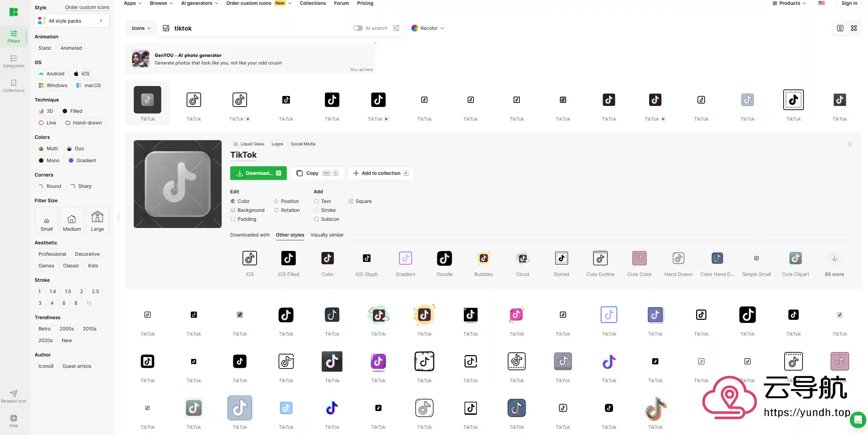Open the green chat bubble widget

click(858, 419)
